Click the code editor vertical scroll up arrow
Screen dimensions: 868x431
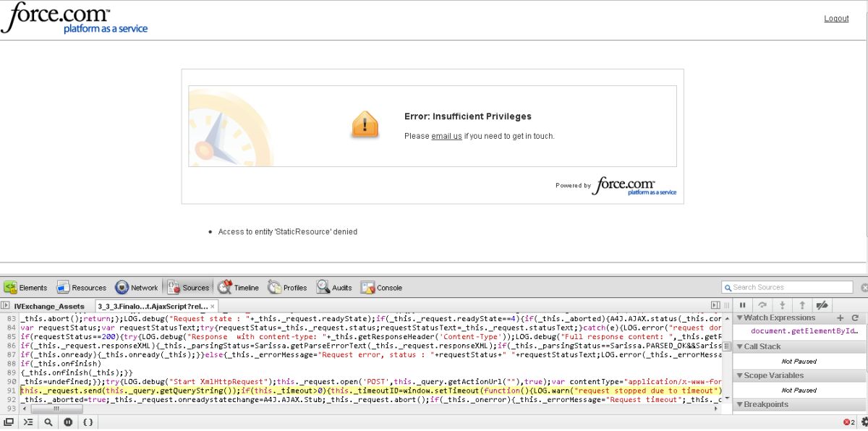(727, 317)
